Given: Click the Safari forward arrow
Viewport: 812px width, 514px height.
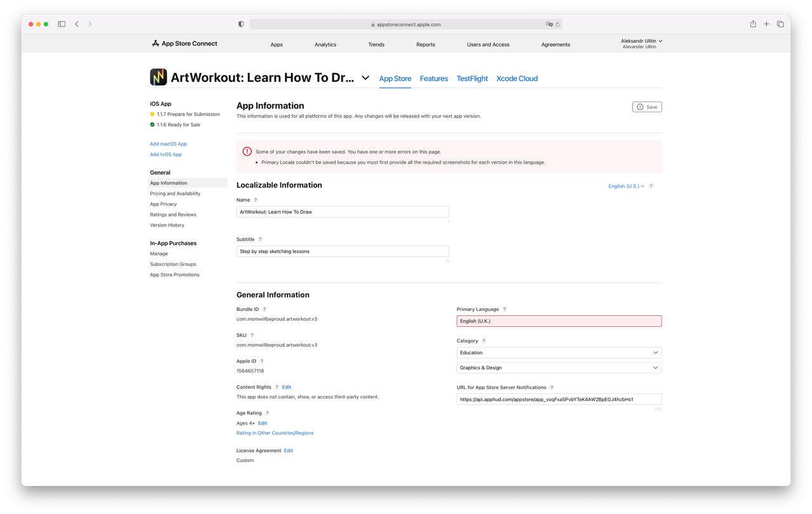Looking at the screenshot, I should [90, 24].
